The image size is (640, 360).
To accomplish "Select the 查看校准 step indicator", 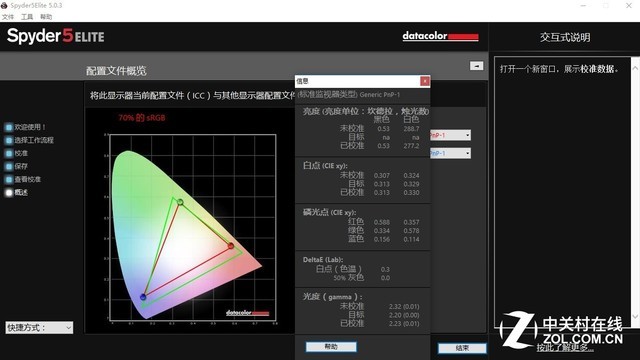I will tap(9, 179).
